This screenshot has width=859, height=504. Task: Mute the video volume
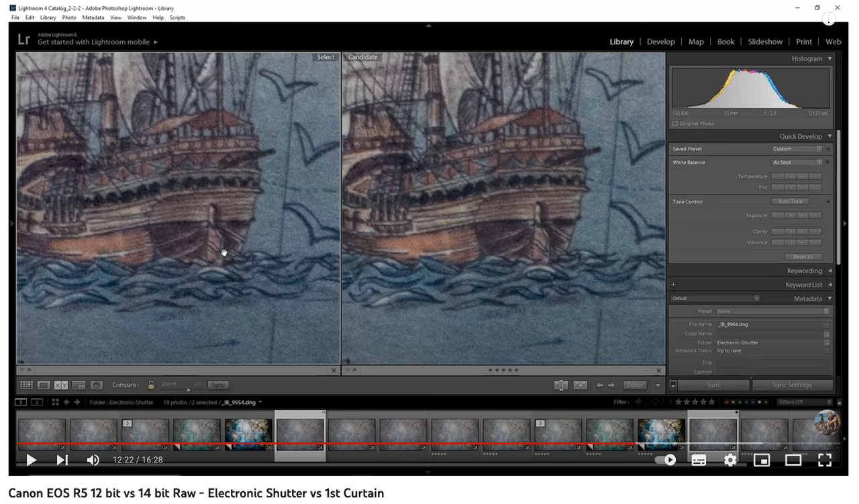(x=93, y=460)
